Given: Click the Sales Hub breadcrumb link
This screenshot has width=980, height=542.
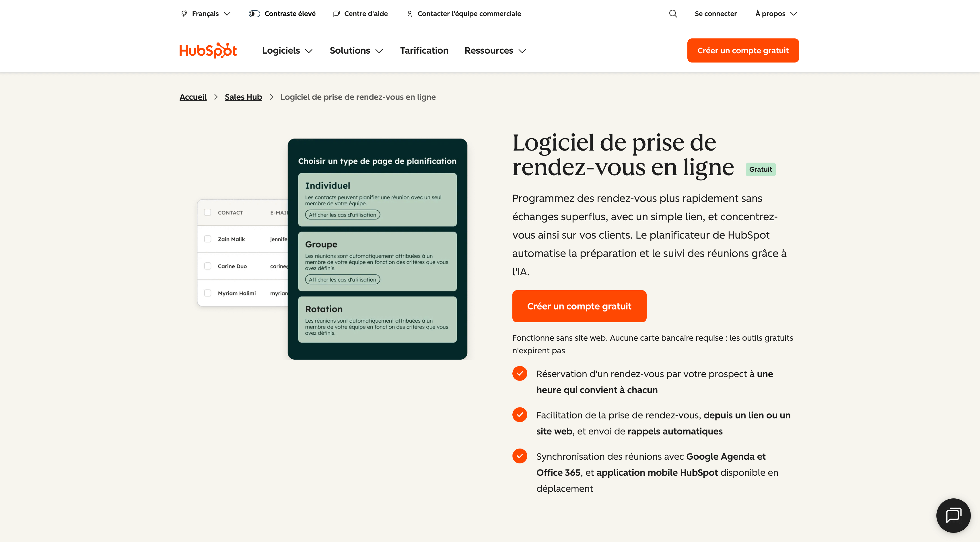Looking at the screenshot, I should tap(243, 97).
